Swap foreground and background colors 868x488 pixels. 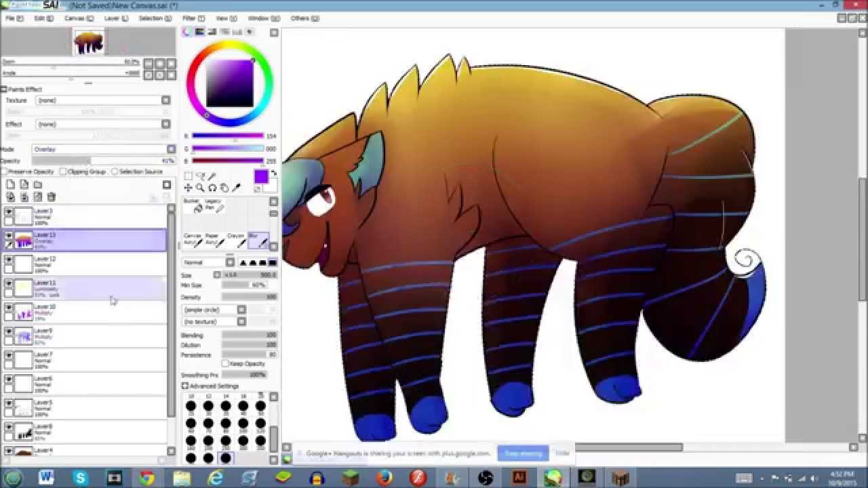click(274, 174)
